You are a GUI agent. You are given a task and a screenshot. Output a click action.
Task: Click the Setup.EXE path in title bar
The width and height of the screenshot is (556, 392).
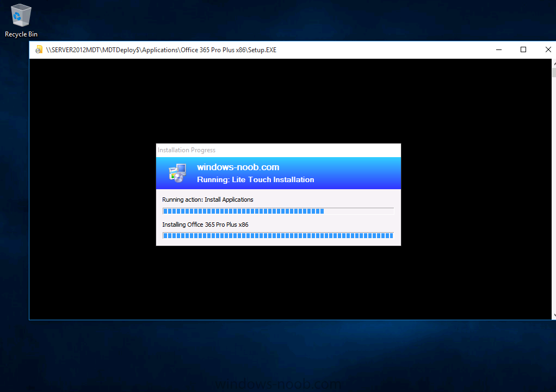[161, 50]
